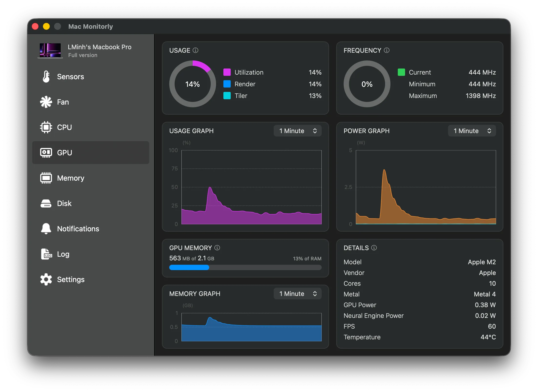
Task: Open Memory Graph time range dropdown
Action: coord(297,294)
